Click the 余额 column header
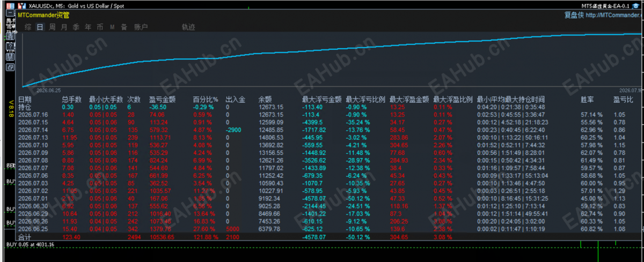Viewport: 644px width, 262px height. click(265, 100)
